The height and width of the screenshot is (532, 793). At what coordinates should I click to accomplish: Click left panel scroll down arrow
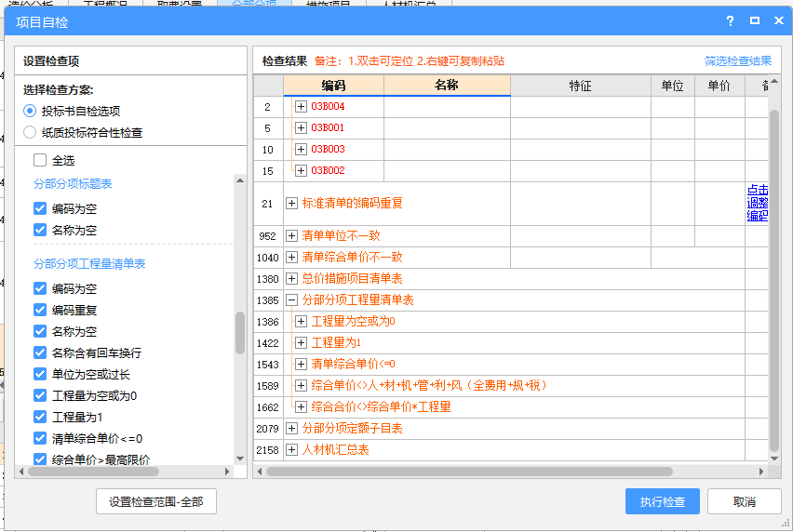(240, 459)
